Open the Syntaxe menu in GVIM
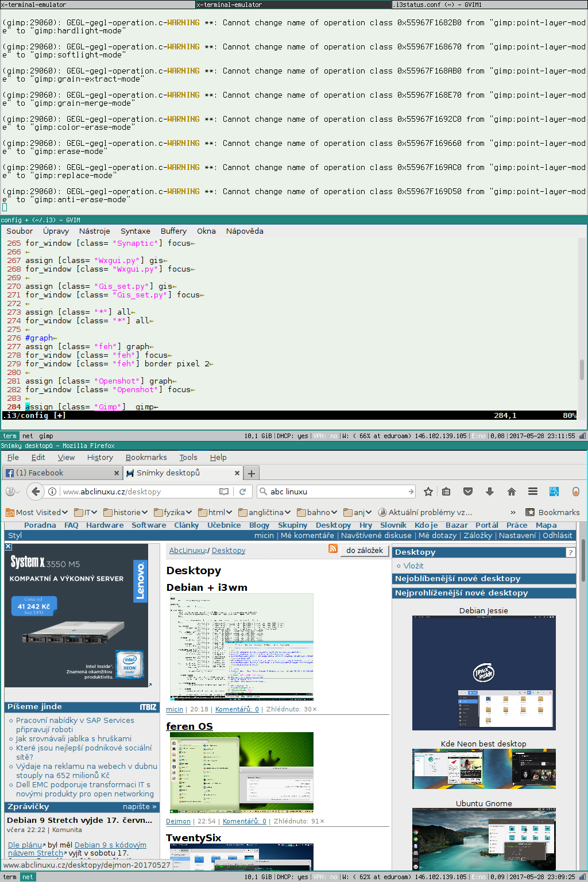 (x=135, y=231)
